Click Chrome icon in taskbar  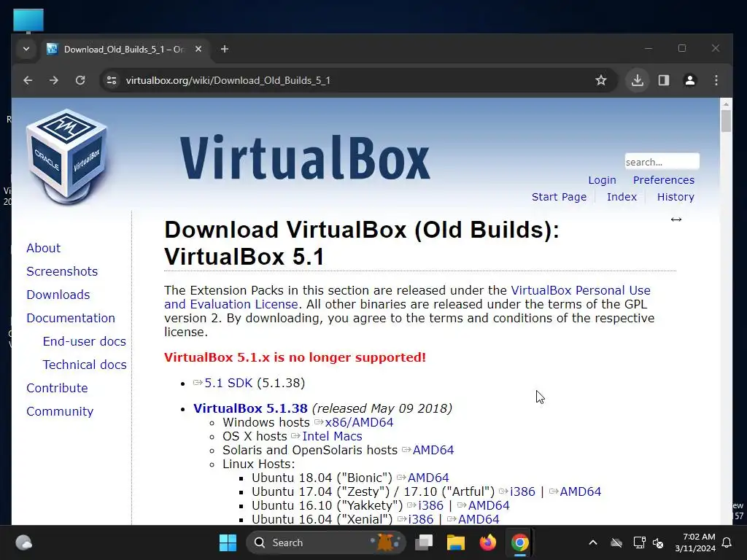coord(519,542)
